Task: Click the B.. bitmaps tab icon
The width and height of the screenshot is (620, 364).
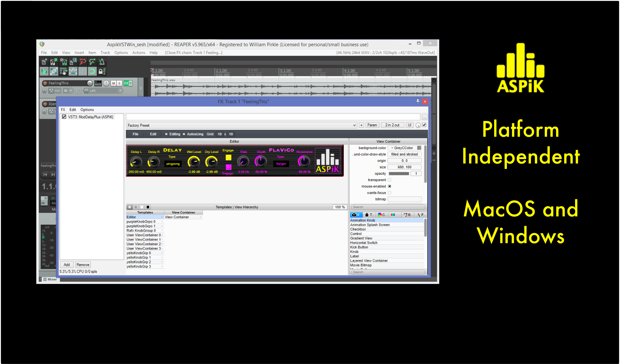Action: (x=408, y=215)
